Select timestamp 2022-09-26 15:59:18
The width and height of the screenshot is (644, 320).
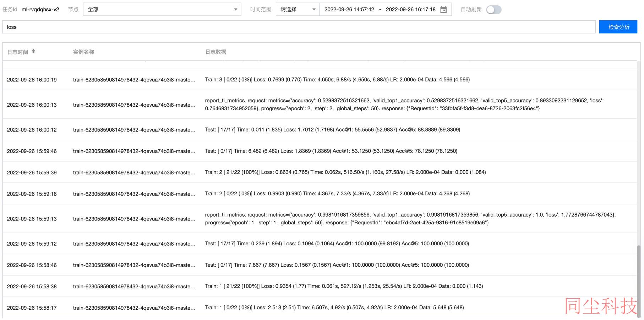point(32,194)
